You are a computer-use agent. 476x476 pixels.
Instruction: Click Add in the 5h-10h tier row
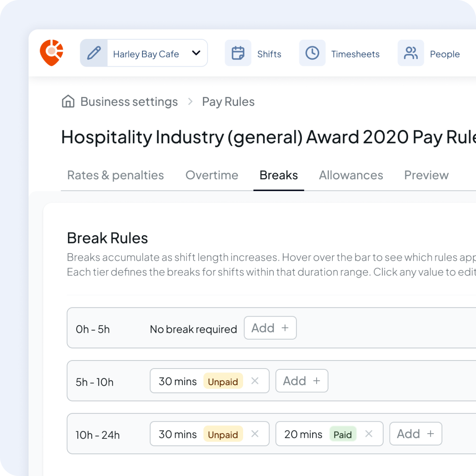[301, 381]
